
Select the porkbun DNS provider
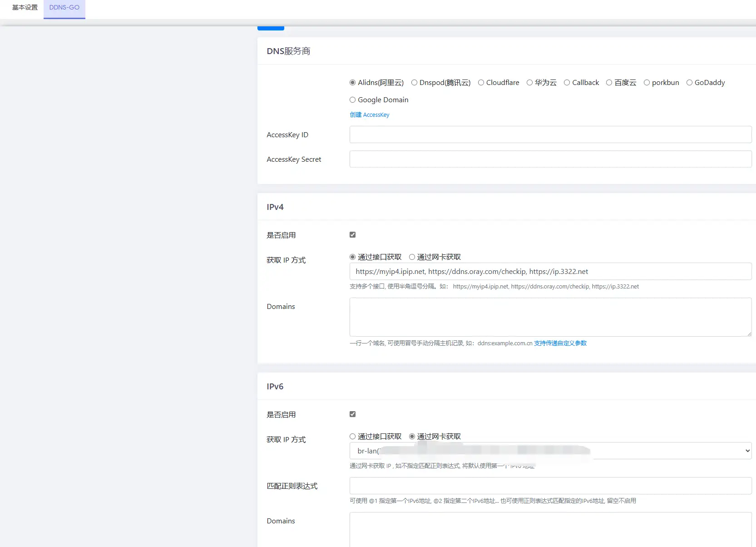(647, 82)
